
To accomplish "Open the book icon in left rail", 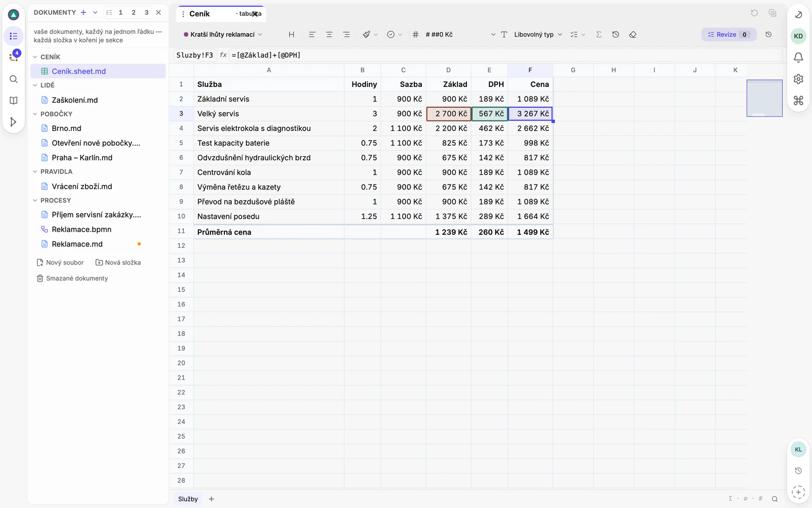I will [14, 100].
